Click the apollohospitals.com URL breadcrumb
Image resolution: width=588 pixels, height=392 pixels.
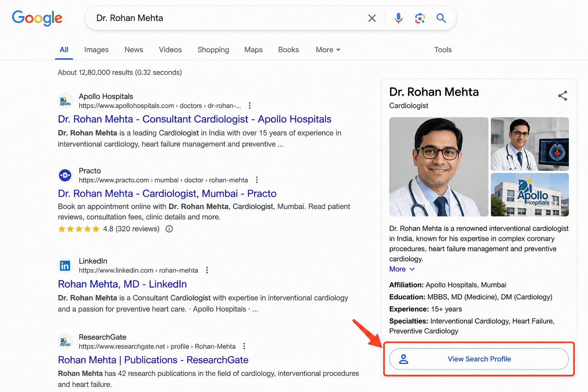pos(160,106)
